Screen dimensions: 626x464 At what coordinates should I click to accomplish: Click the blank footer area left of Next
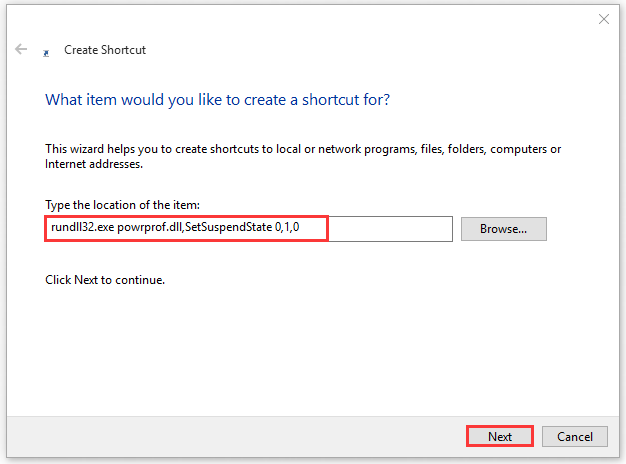(230, 436)
